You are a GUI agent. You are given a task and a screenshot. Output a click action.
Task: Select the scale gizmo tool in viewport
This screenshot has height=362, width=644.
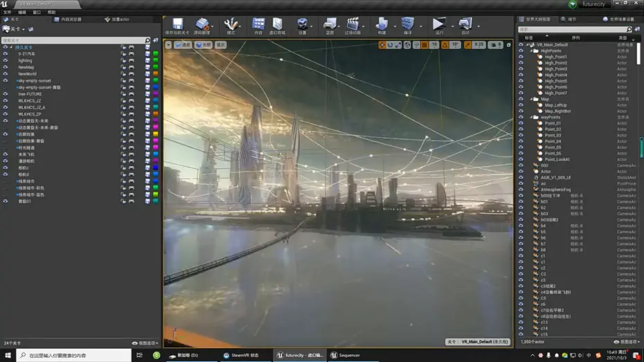coord(397,45)
